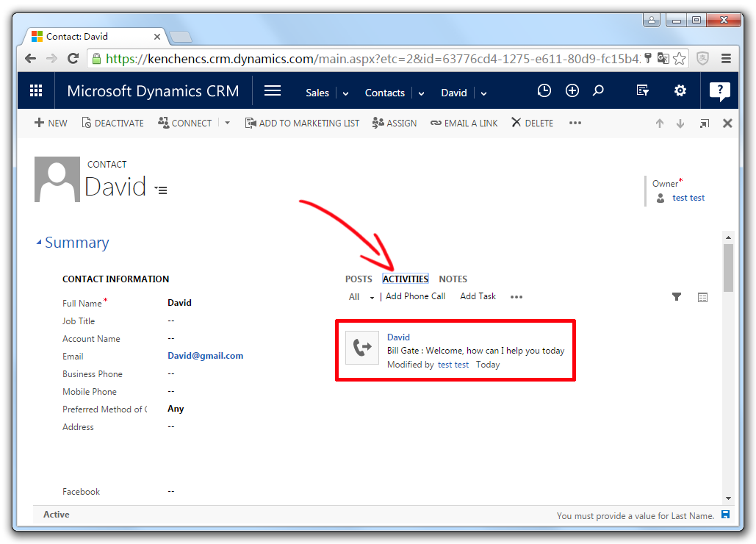Open the activities grid view icon

coord(702,297)
